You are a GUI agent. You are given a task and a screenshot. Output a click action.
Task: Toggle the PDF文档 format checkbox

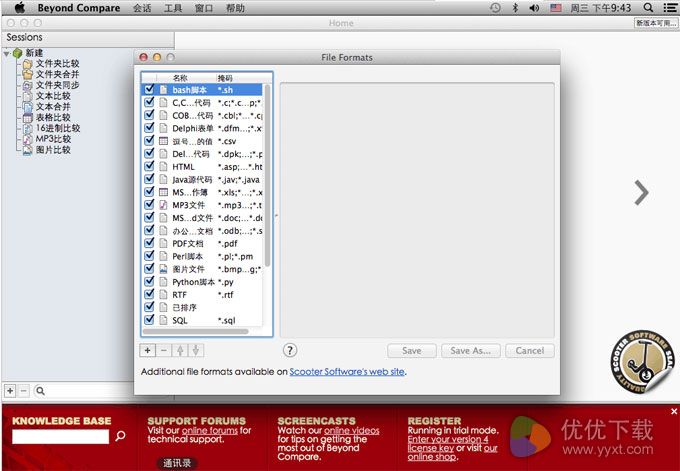pos(149,242)
